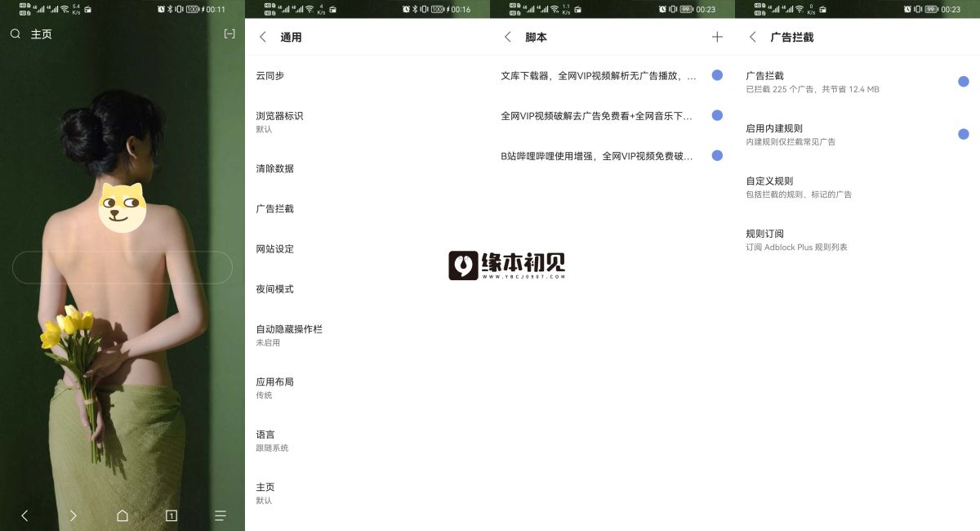Screen dimensions: 980x531
Task: Tap the back arrow on the 通用 settings page
Action: (263, 37)
